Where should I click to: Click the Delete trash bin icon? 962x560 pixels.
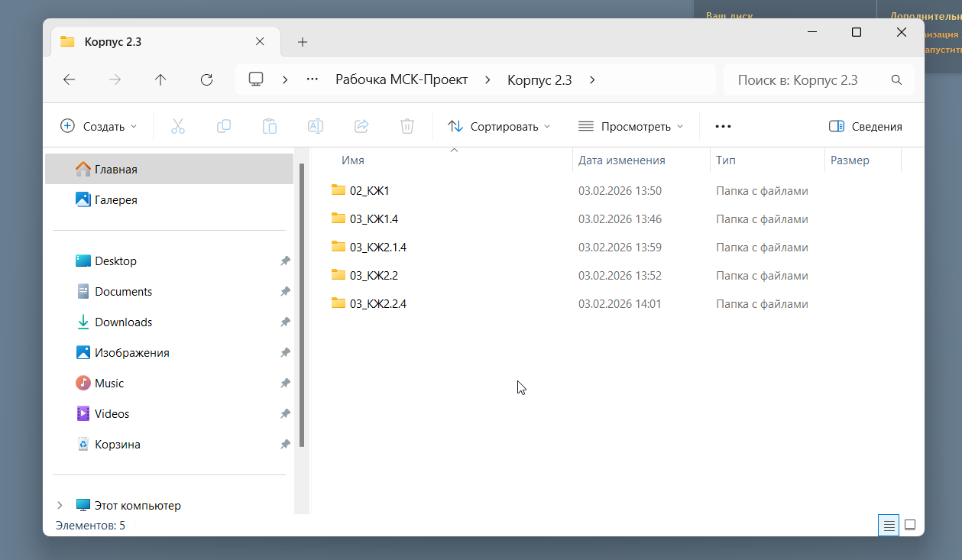coord(407,126)
